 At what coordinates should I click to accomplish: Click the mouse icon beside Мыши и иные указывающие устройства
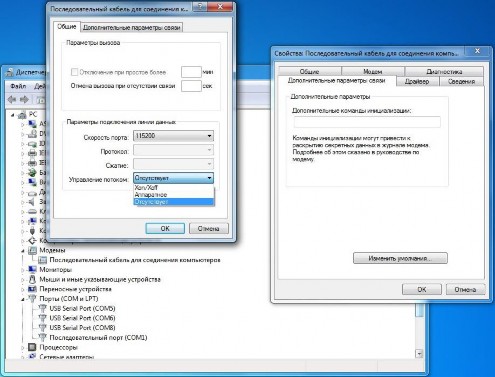pos(32,279)
